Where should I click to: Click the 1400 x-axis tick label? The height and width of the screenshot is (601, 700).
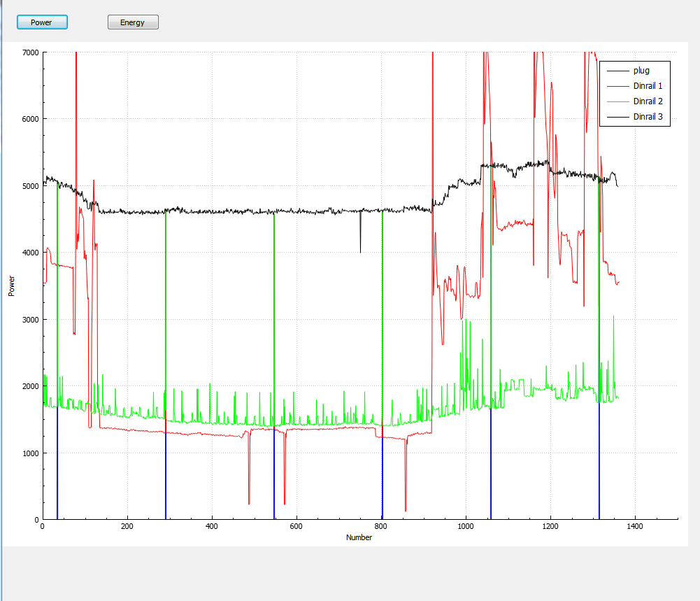click(635, 526)
